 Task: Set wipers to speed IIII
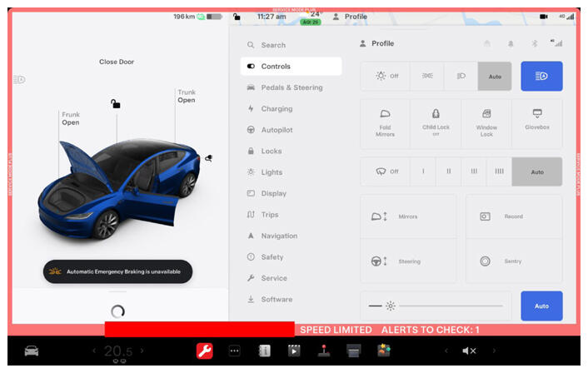tap(499, 172)
